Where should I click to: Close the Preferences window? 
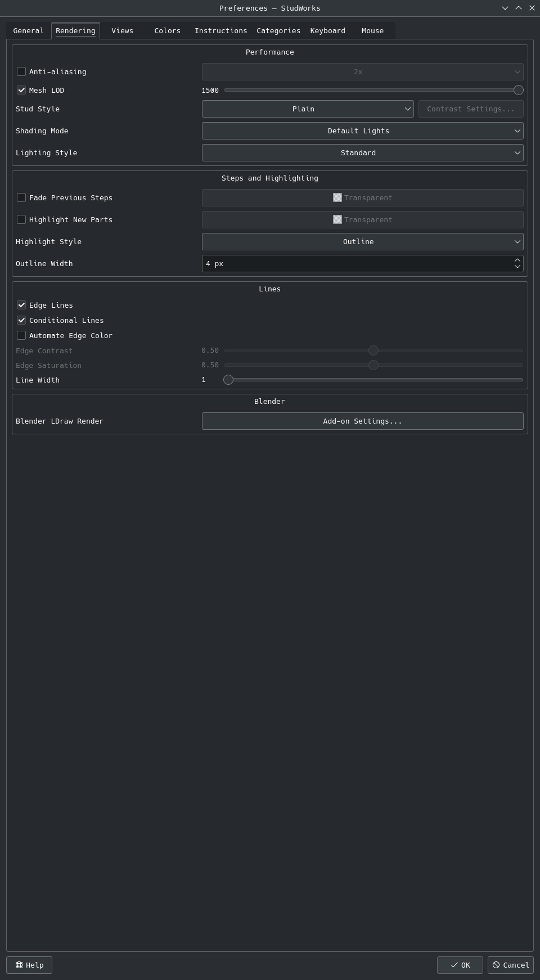coord(532,8)
